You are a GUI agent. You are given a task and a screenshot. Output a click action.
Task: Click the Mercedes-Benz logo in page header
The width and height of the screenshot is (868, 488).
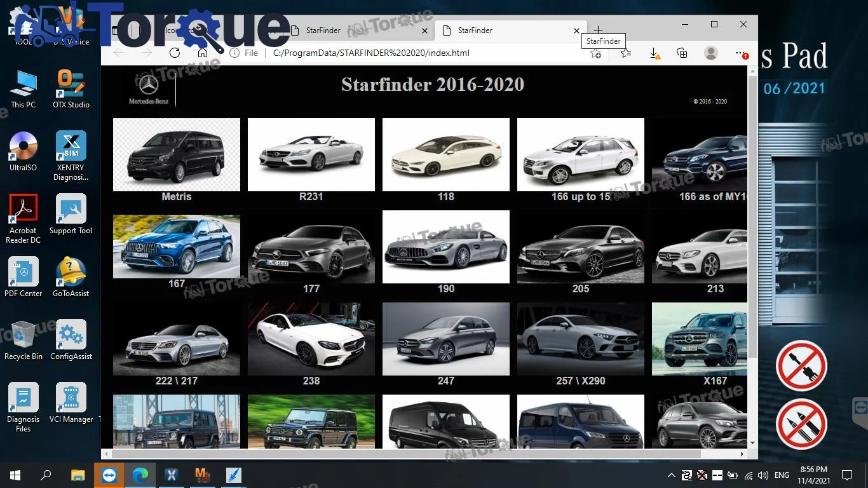coord(149,90)
